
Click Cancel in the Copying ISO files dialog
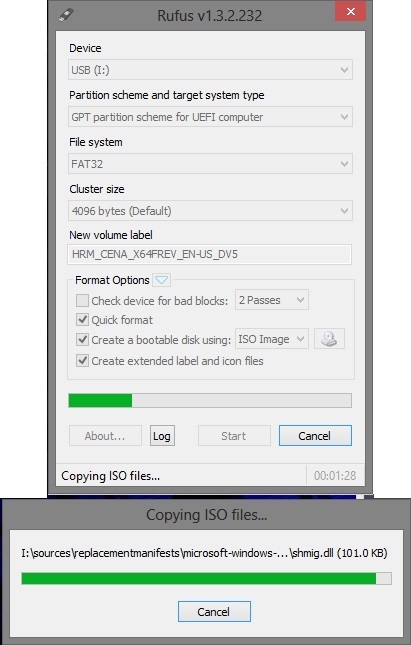click(214, 611)
